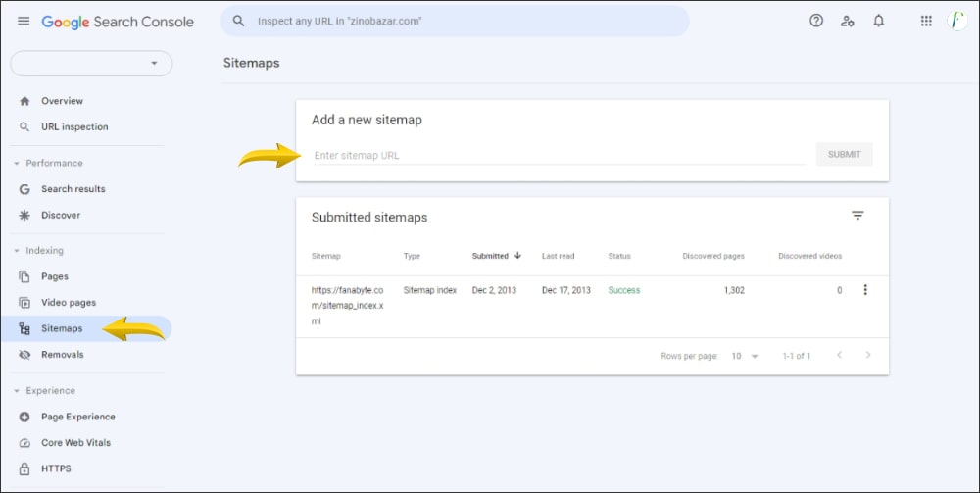Click the Dec 2, 2013 submitted date
The width and height of the screenshot is (980, 493).
pyautogui.click(x=494, y=290)
